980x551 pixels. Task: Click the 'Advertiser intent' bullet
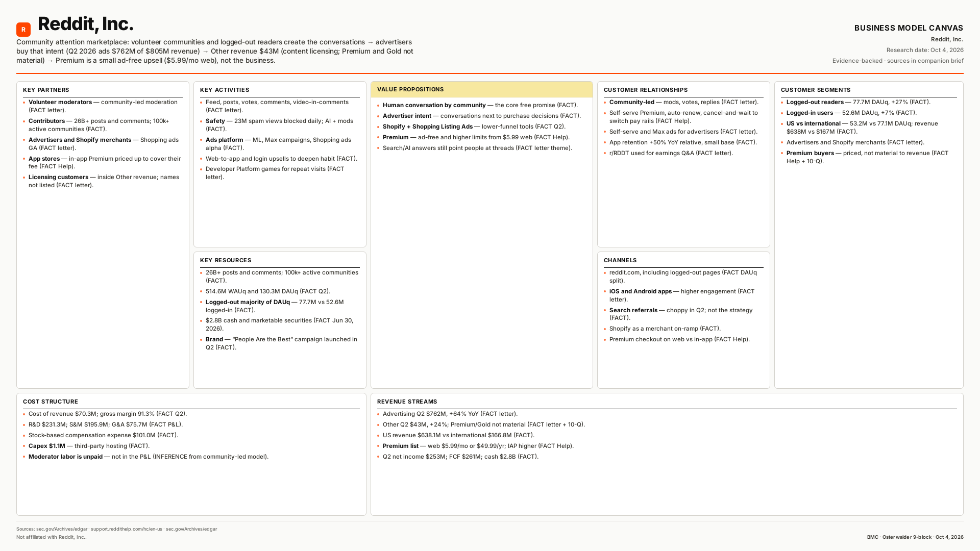[482, 116]
